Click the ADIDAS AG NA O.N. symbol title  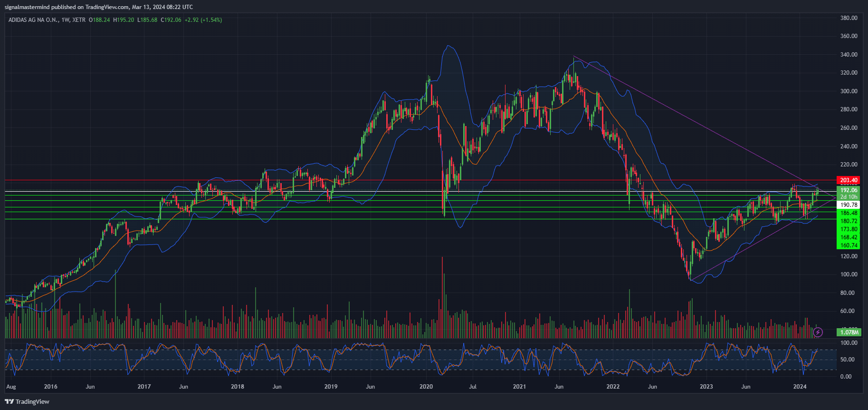point(33,20)
